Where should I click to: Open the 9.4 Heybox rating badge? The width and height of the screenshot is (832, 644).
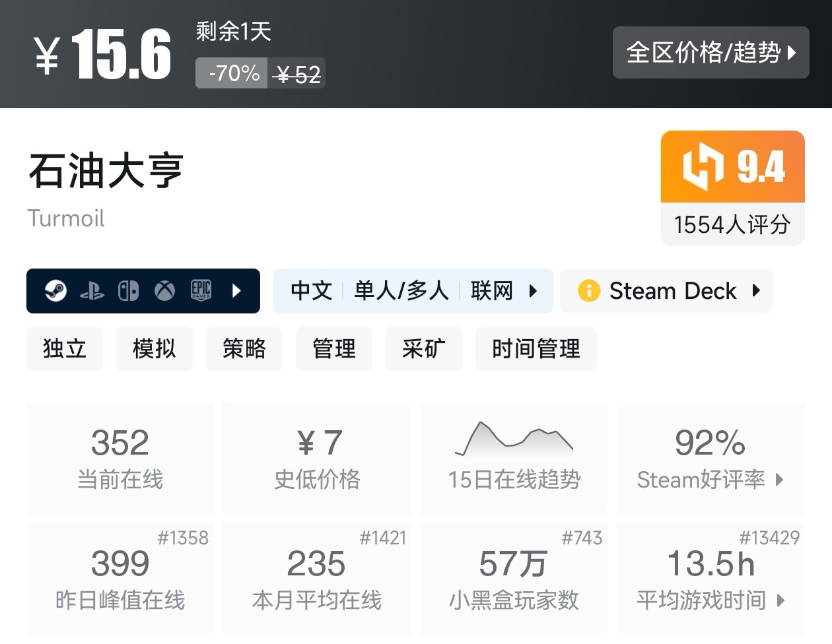732,166
